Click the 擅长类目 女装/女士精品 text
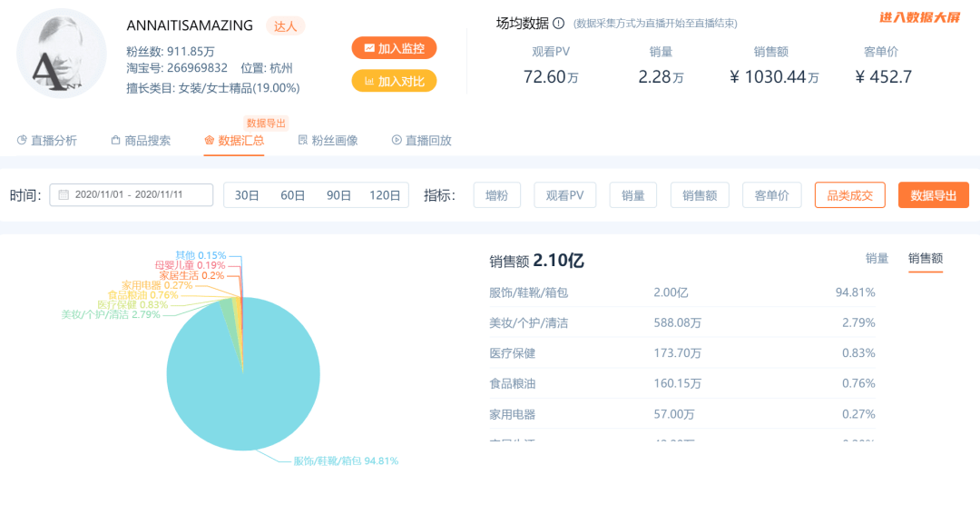This screenshot has width=980, height=505. click(x=213, y=88)
